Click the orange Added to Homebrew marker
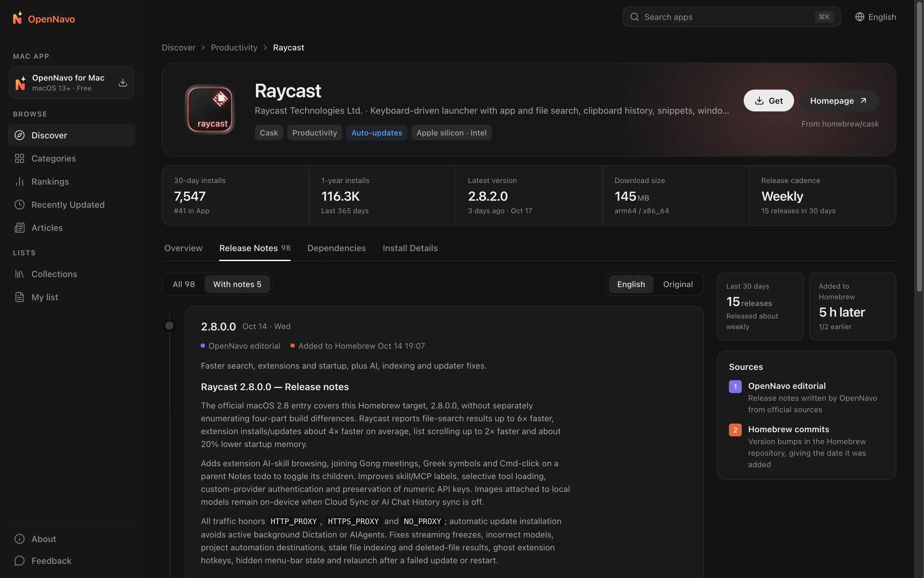 pos(293,346)
